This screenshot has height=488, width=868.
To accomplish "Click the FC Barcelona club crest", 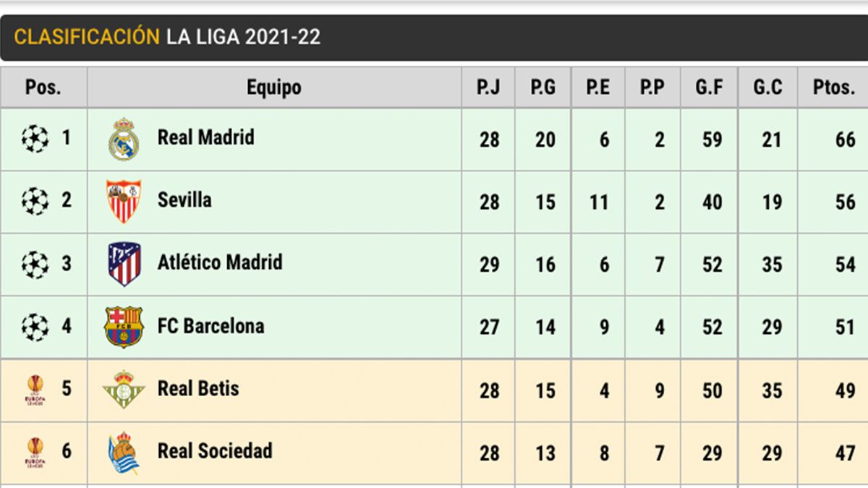I will 124,327.
